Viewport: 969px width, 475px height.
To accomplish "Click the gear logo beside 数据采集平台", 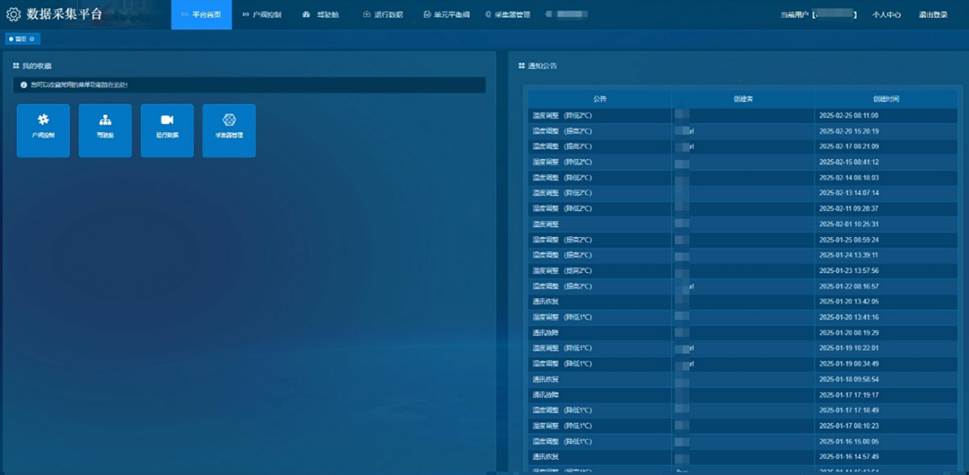I will coord(14,15).
